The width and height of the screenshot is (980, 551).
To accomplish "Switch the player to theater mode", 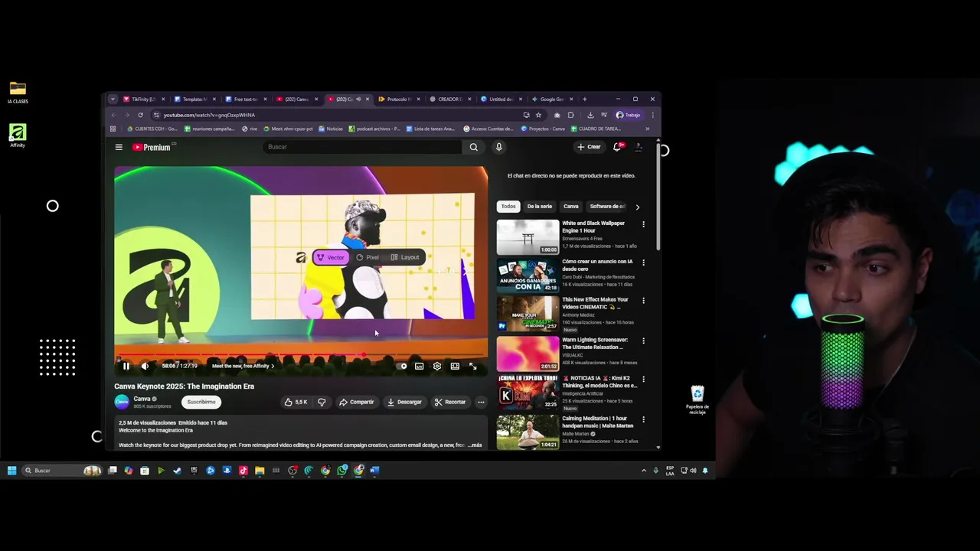I will click(x=455, y=366).
